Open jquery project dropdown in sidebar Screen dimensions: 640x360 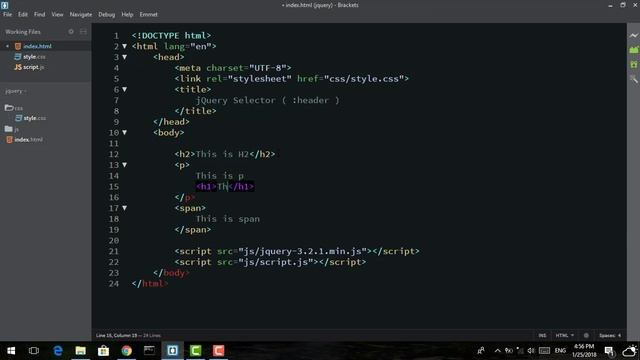(16, 91)
